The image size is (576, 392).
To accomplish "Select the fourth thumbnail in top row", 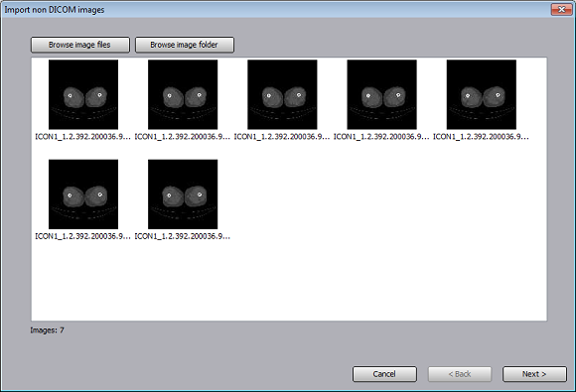I will click(382, 94).
